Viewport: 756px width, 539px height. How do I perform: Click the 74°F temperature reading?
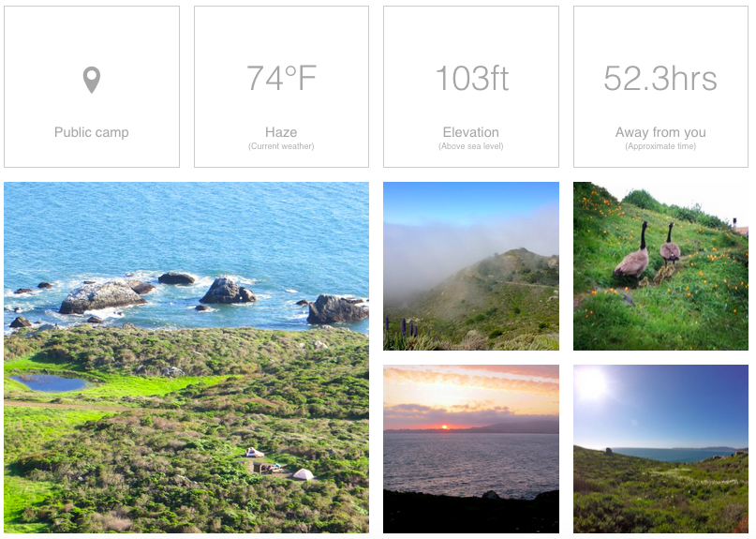click(282, 78)
